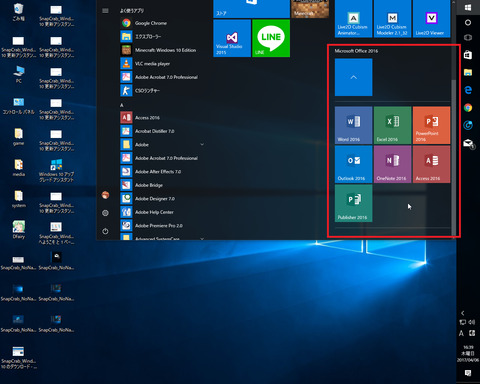Open Live2D Cubism Animator tile
Image resolution: width=480 pixels, height=384 pixels.
[353, 19]
